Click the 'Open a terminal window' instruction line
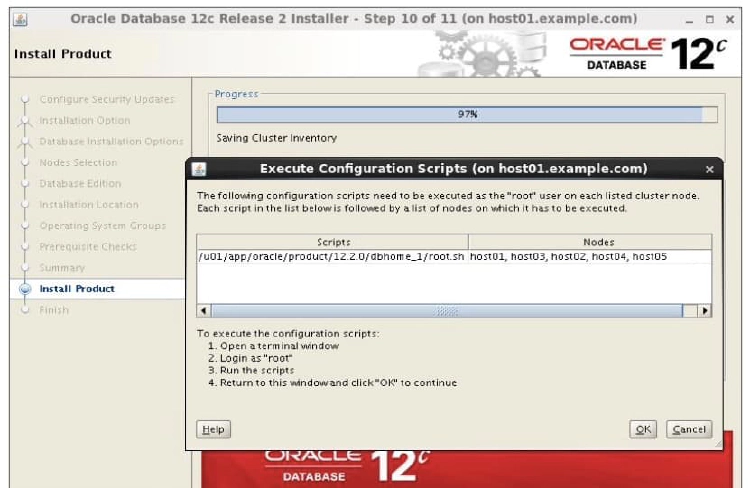 [274, 345]
